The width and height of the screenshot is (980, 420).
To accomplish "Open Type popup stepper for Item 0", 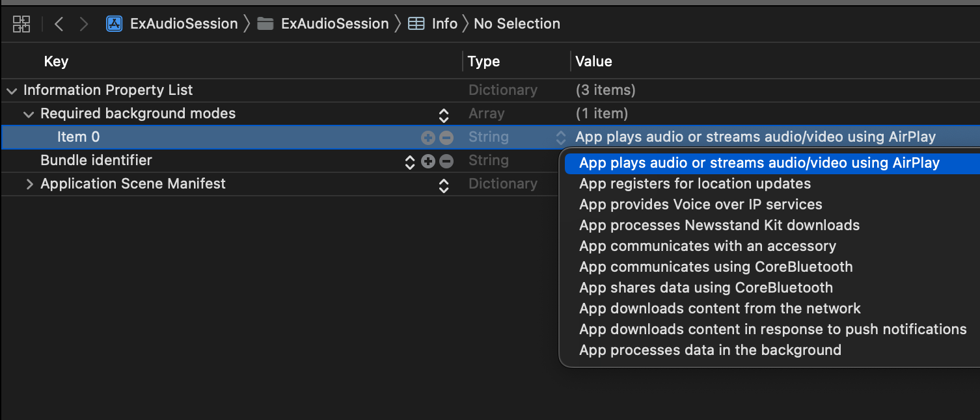I will tap(560, 138).
